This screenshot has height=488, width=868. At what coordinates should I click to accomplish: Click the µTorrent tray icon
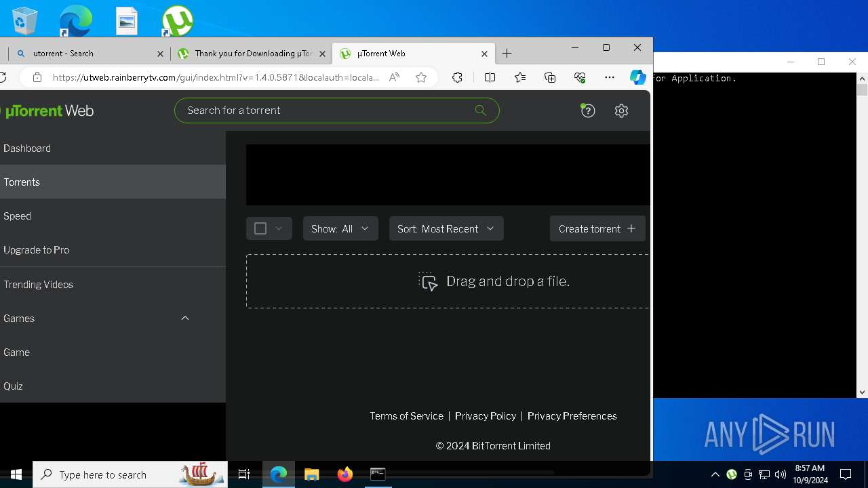[x=732, y=474]
